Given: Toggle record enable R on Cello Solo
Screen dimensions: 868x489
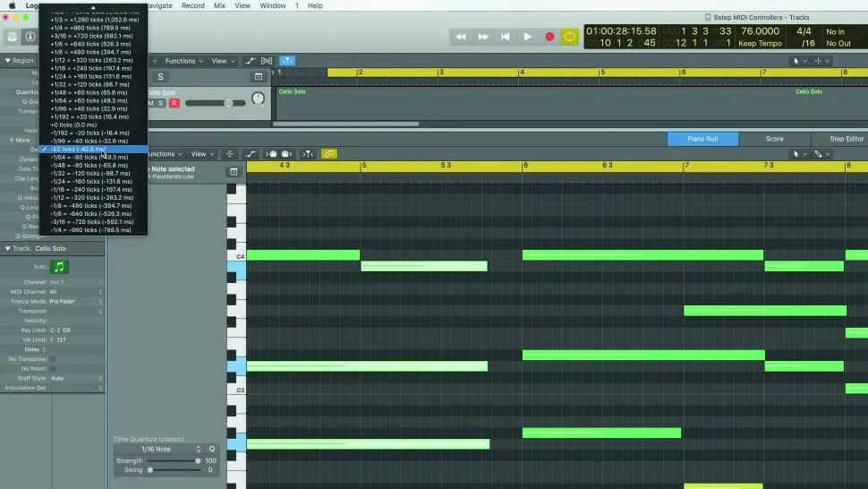Looking at the screenshot, I should [x=174, y=103].
